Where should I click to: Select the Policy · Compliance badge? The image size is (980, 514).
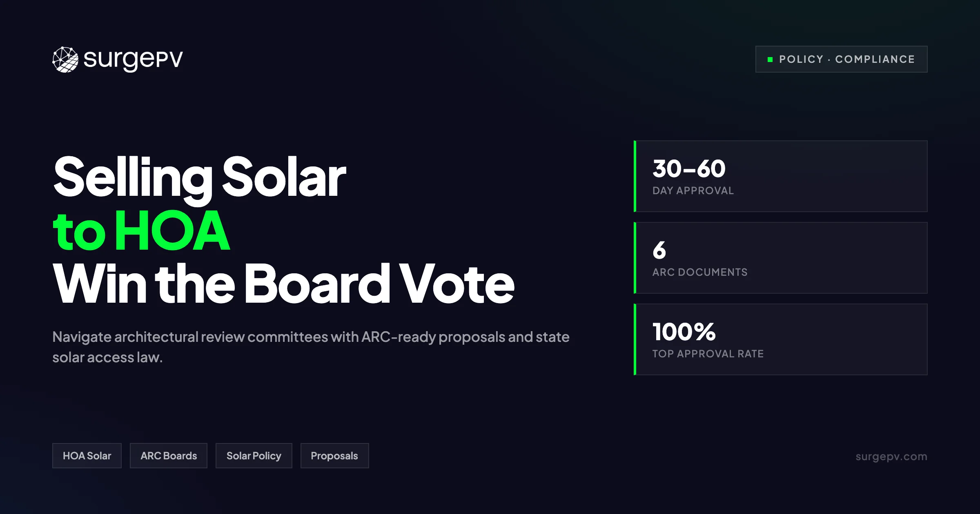[841, 59]
